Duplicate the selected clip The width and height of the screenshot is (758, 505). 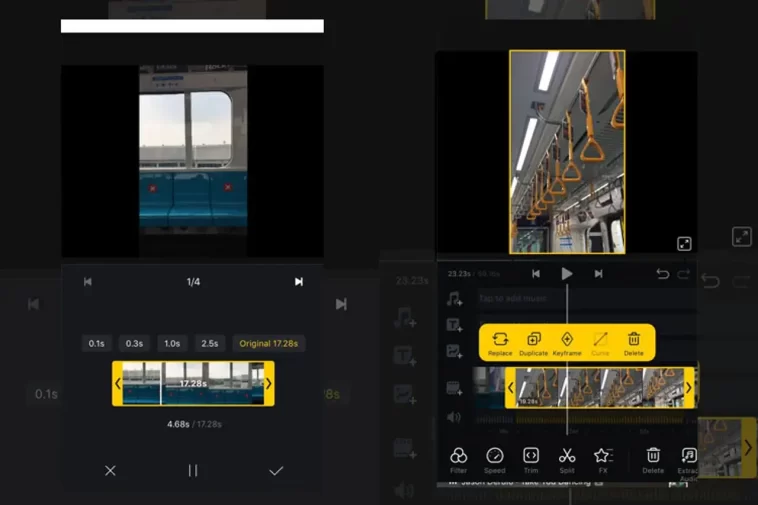534,344
